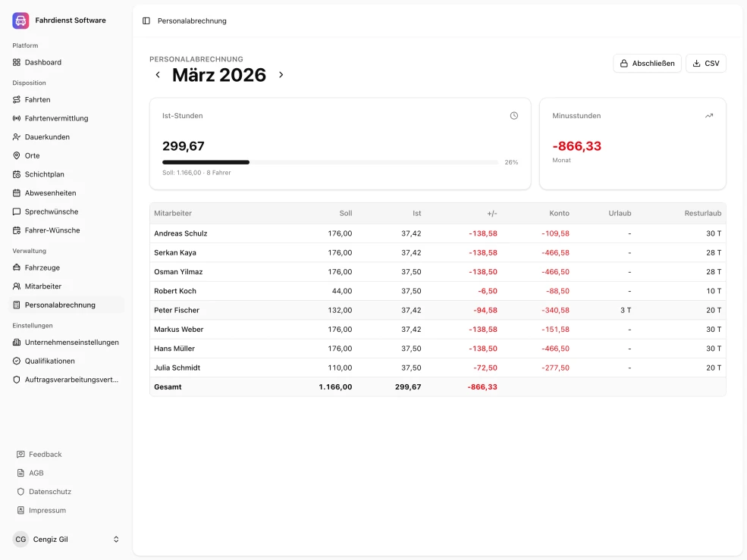Go to next month with right chevron
This screenshot has width=747, height=560.
tap(281, 75)
